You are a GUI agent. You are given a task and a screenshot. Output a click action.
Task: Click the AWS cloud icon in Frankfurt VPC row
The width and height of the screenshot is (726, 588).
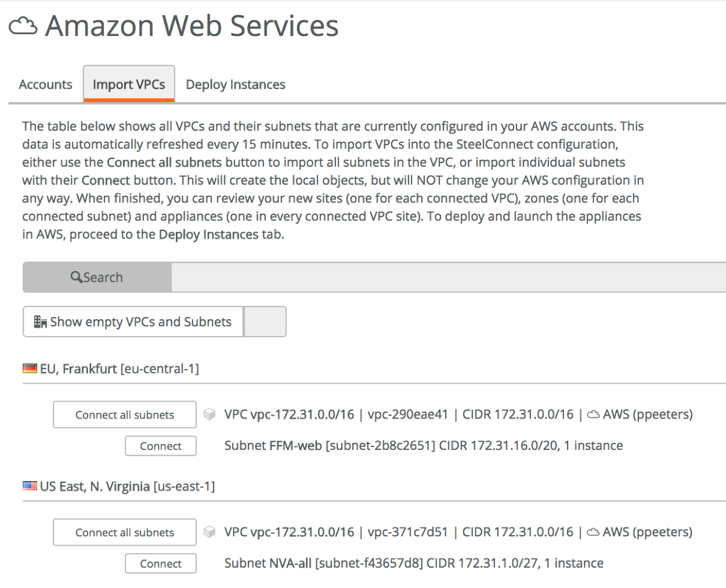(594, 415)
